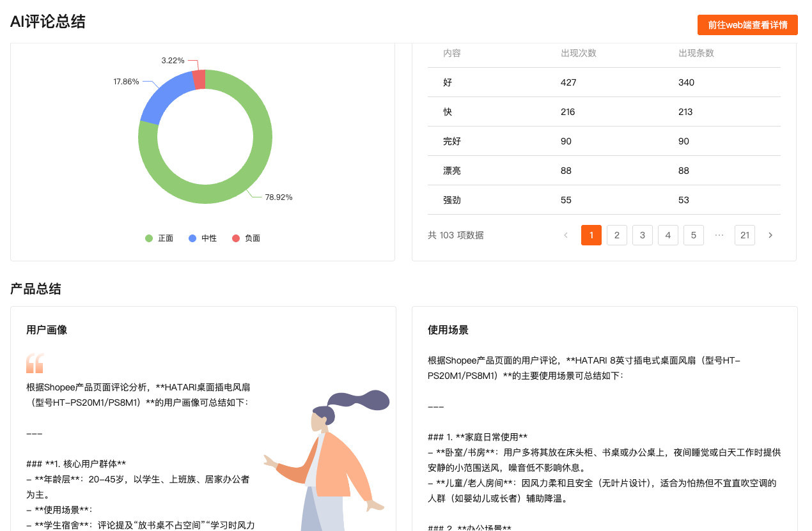Jump to page 4 of results
This screenshot has height=531, width=812.
(x=668, y=235)
